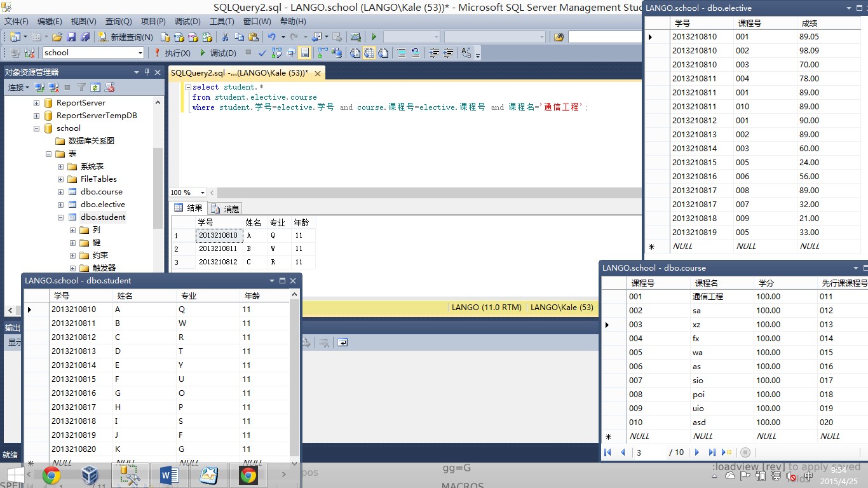Viewport: 868px width, 488px height.
Task: Collapse the school database node
Action: (x=36, y=128)
